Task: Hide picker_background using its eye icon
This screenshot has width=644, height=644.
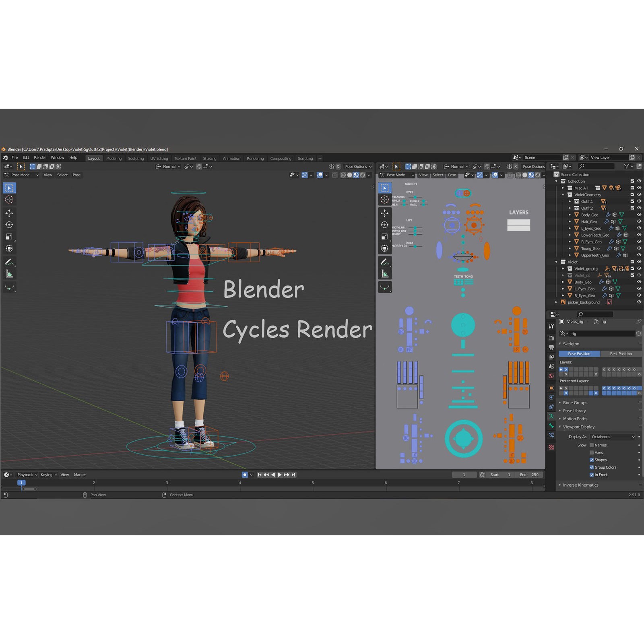Action: [x=639, y=302]
